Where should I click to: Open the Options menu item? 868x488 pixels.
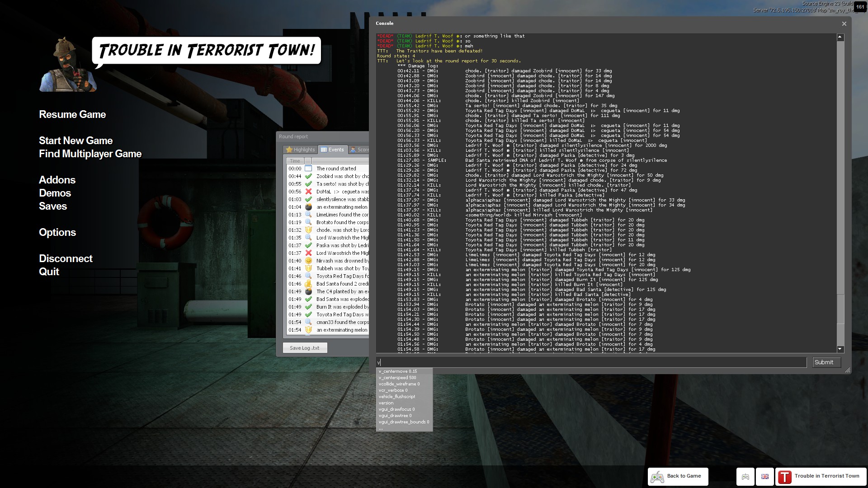point(57,233)
